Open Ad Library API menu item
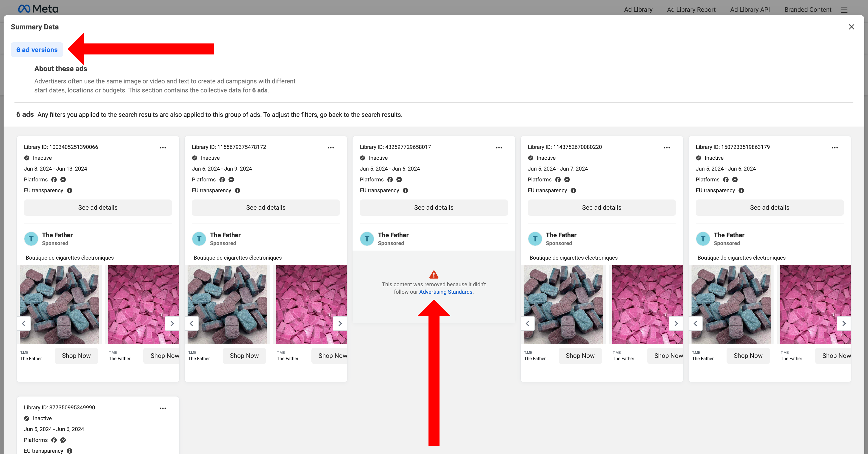The width and height of the screenshot is (868, 454). (750, 9)
